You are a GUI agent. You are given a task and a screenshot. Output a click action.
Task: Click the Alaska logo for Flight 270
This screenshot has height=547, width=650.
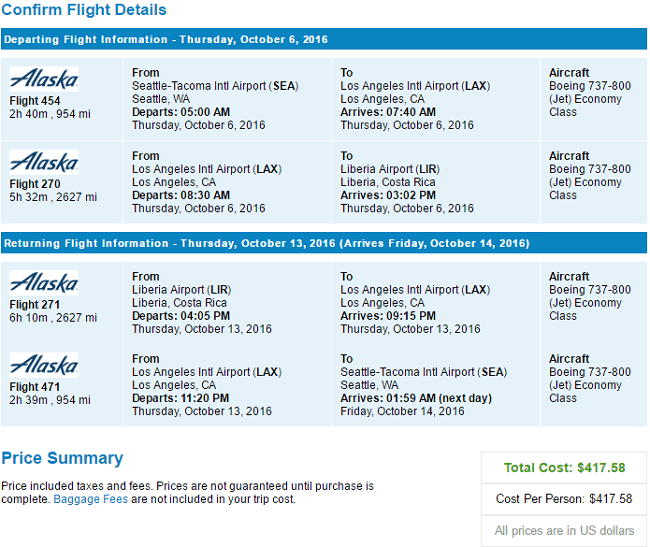tap(44, 162)
